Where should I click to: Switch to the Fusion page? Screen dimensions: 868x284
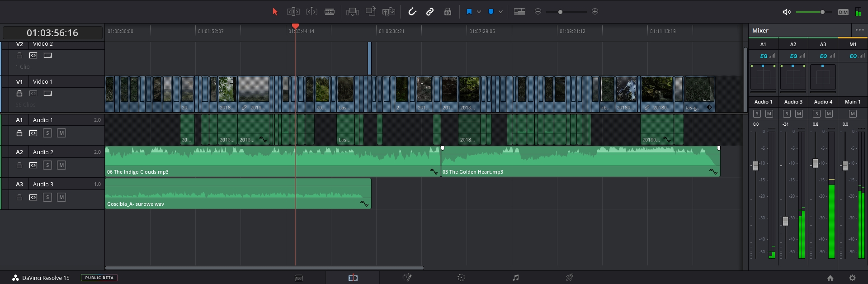(x=407, y=278)
